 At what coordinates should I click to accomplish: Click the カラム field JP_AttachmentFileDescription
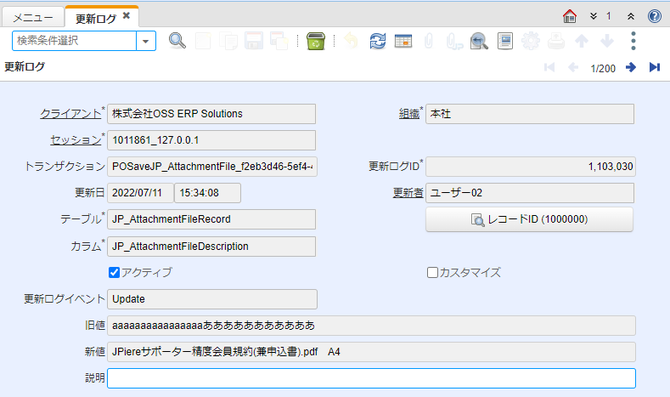[x=212, y=246]
